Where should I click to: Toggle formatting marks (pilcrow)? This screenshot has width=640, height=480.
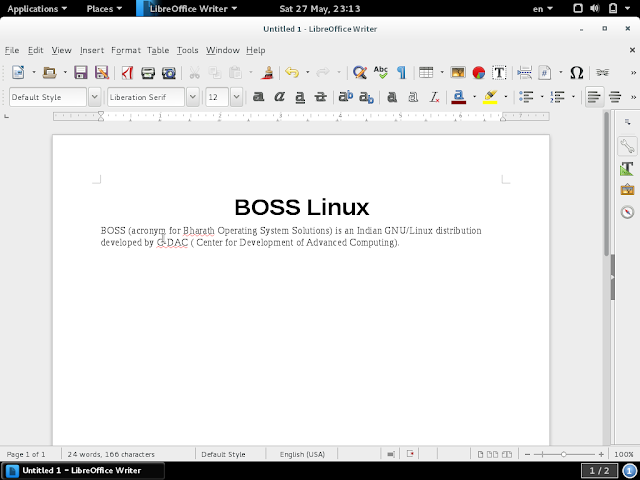click(402, 73)
